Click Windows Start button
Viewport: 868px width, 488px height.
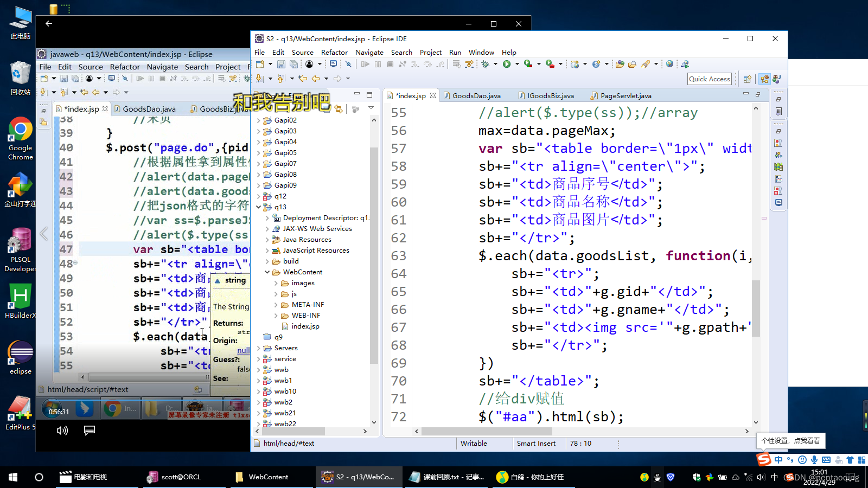point(13,477)
